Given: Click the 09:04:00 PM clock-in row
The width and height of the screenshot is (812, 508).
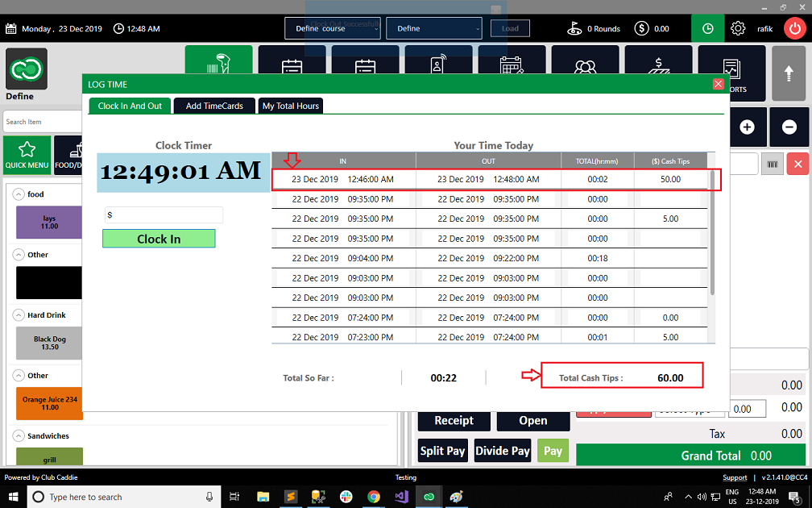Looking at the screenshot, I should pos(490,258).
